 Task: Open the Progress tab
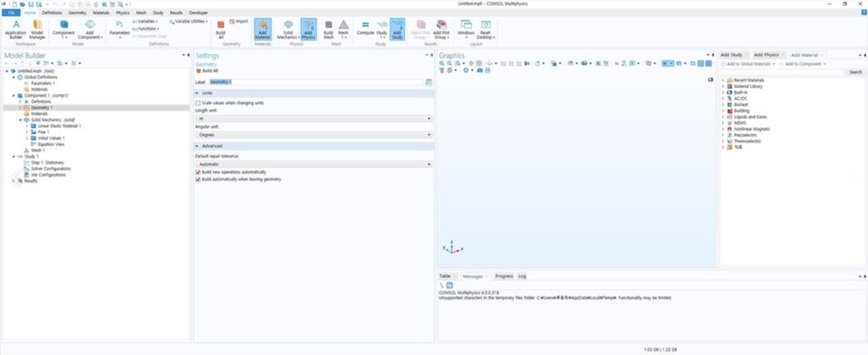[504, 276]
